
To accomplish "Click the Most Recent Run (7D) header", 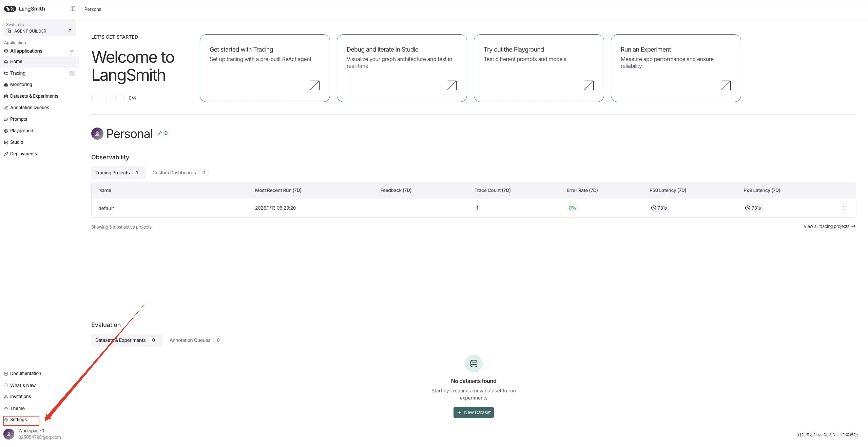I will tap(278, 190).
